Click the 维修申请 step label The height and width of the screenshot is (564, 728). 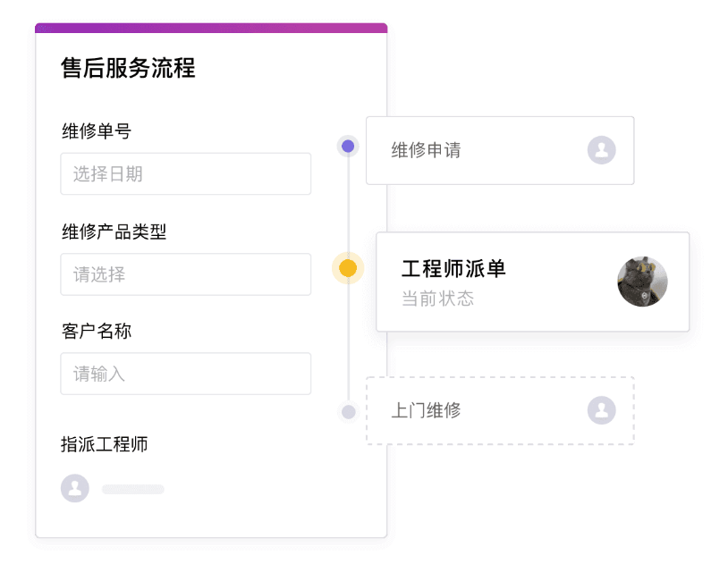coord(426,150)
